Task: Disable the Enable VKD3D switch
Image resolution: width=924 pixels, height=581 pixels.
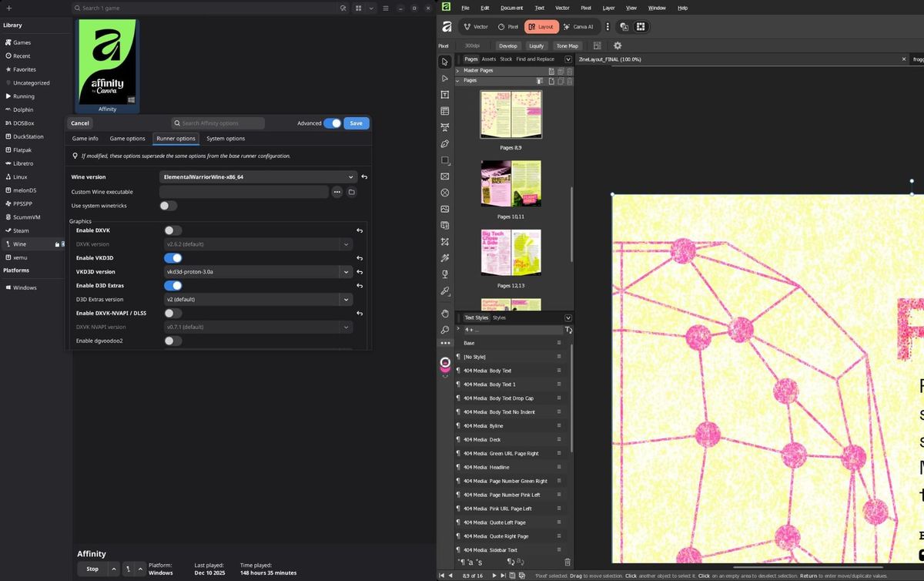Action: [x=173, y=258]
